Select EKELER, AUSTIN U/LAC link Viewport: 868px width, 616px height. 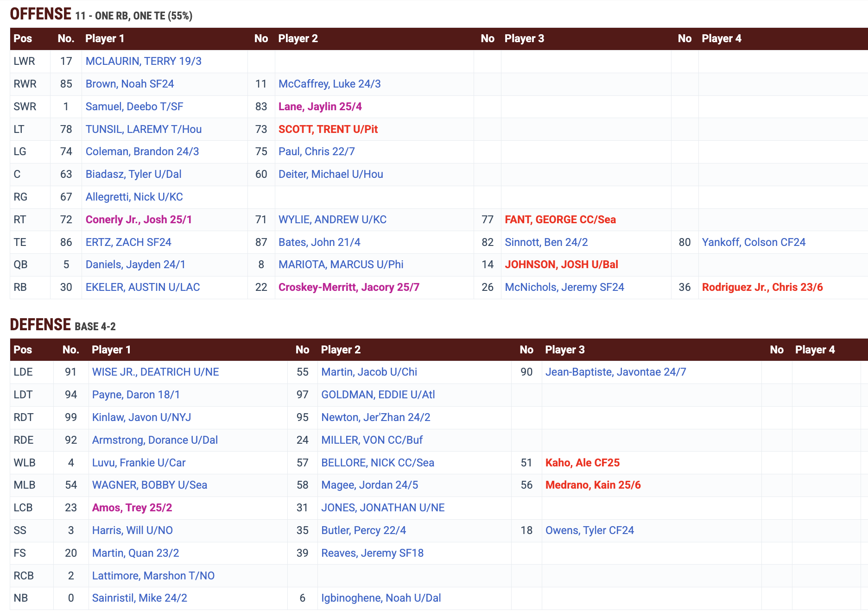[142, 287]
